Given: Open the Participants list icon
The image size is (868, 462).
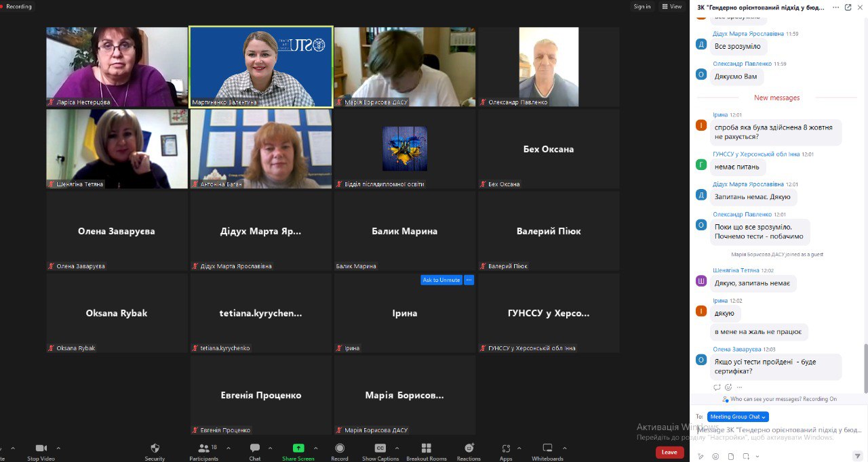Looking at the screenshot, I should click(203, 448).
